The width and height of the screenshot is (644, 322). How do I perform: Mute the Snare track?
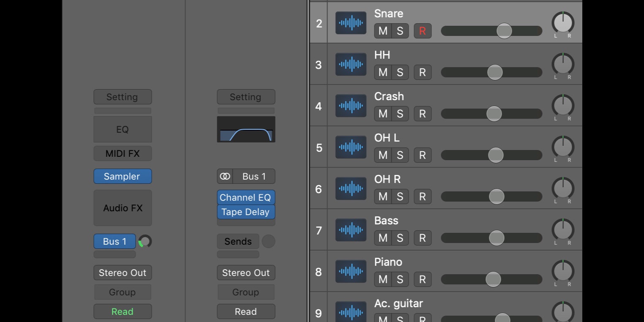point(383,31)
